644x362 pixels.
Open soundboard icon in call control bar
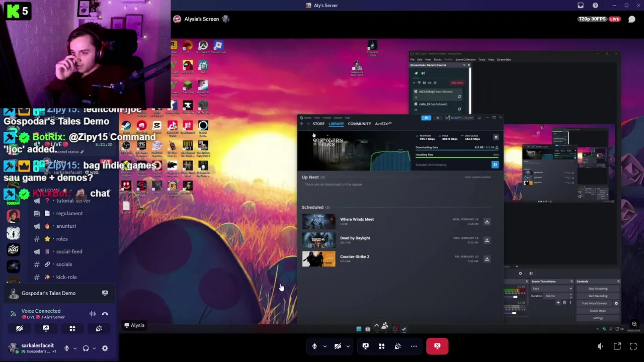(x=397, y=346)
